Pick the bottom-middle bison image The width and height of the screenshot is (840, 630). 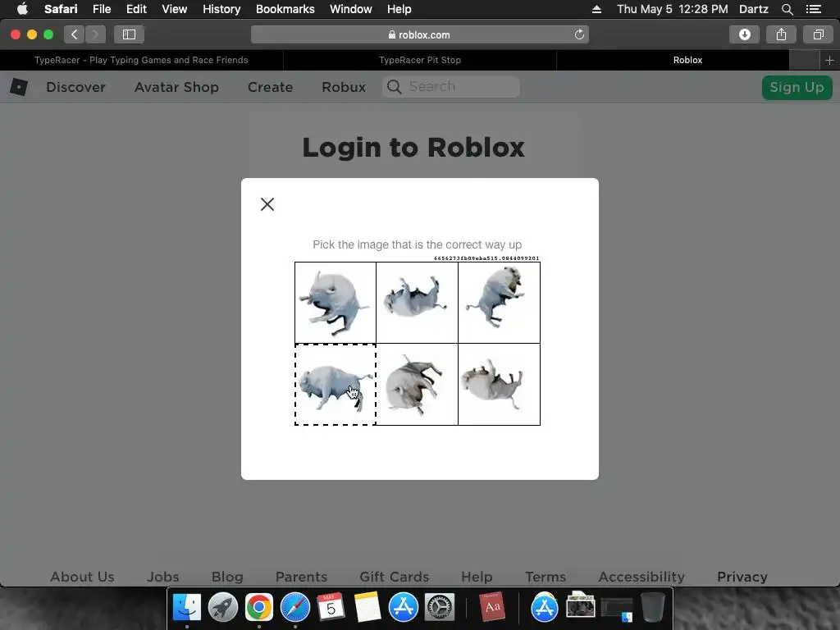tap(417, 385)
